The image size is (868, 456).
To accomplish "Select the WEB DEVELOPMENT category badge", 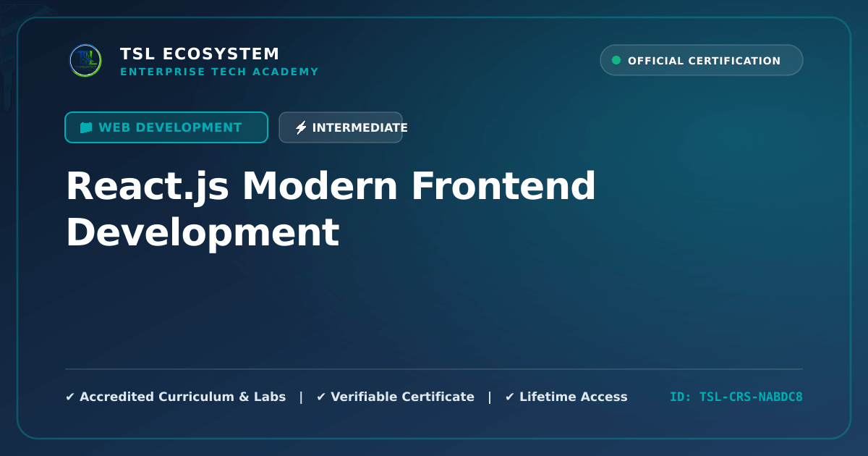I will click(x=166, y=127).
